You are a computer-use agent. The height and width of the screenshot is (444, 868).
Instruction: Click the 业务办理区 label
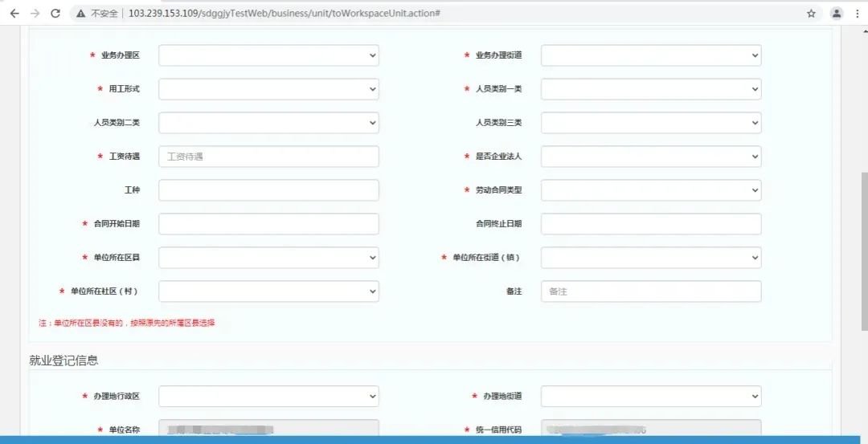tap(120, 55)
